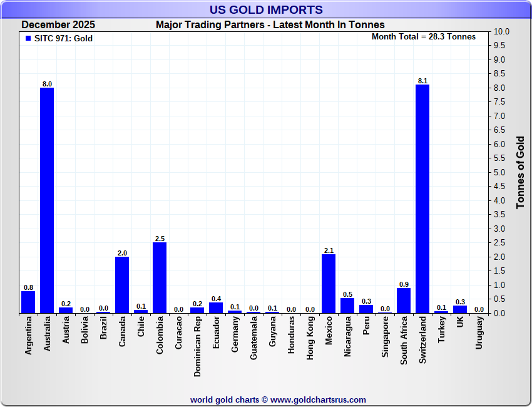The image size is (532, 407).
Task: Click the 8.1 value label above Switzerland
Action: point(422,81)
